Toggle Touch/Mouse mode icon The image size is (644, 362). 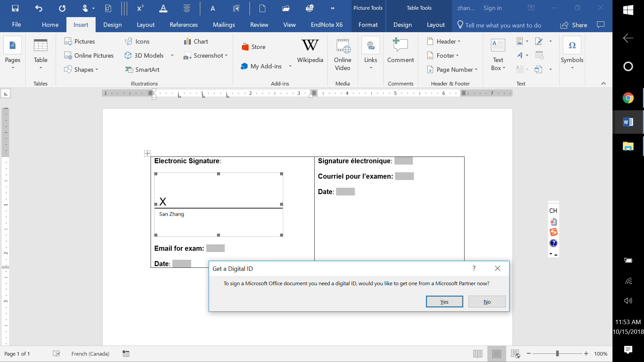click(85, 8)
